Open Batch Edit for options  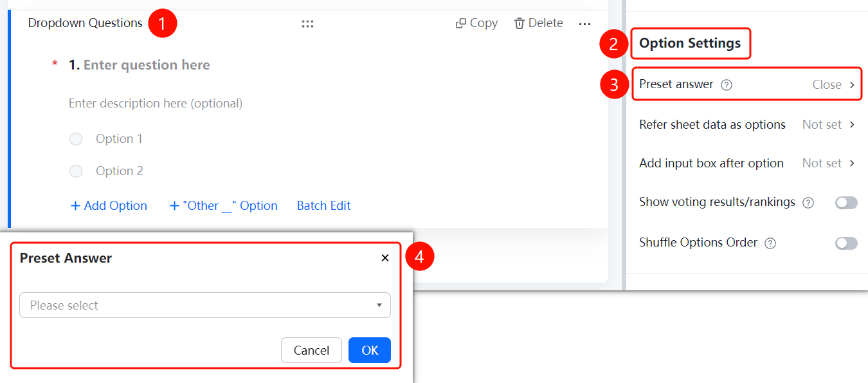point(324,205)
